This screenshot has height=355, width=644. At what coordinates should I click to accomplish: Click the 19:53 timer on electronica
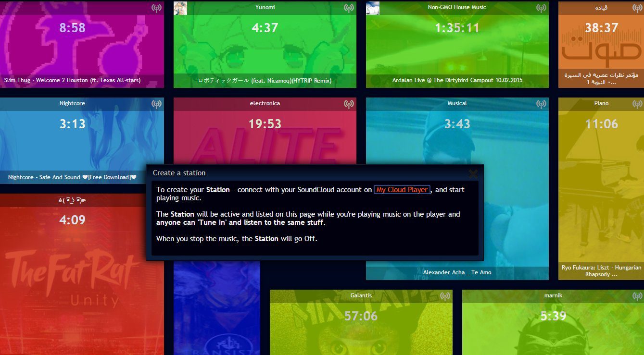pos(265,124)
